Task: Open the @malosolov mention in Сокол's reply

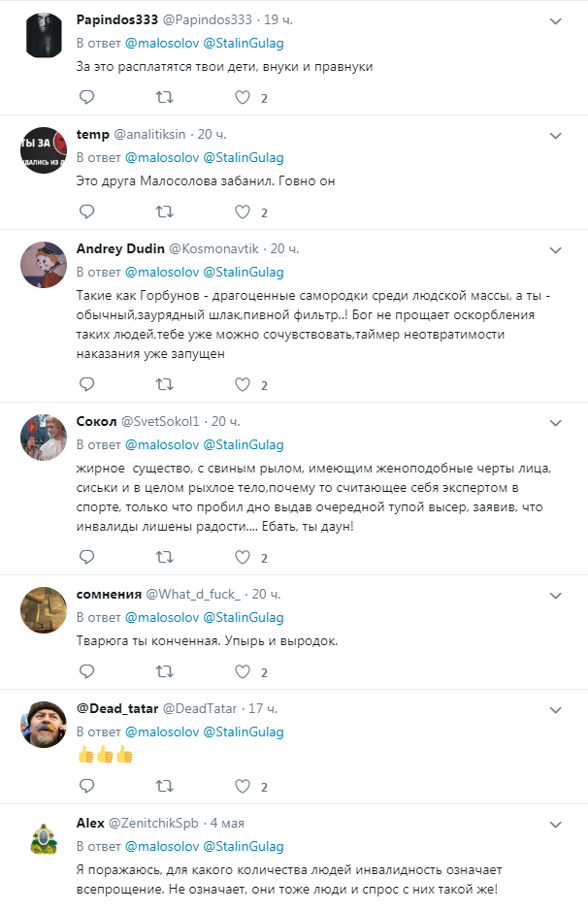Action: click(161, 445)
